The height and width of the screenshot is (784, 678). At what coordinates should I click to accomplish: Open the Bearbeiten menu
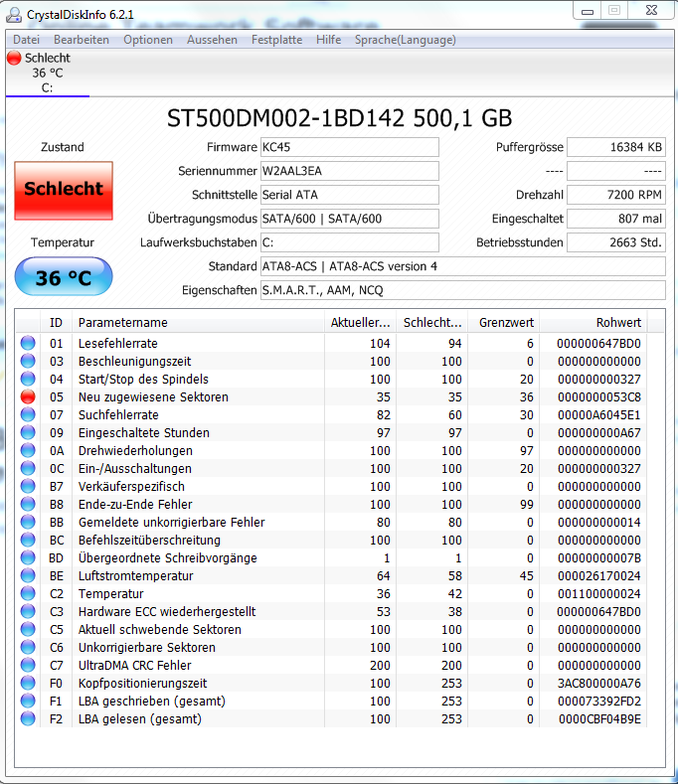click(x=82, y=40)
